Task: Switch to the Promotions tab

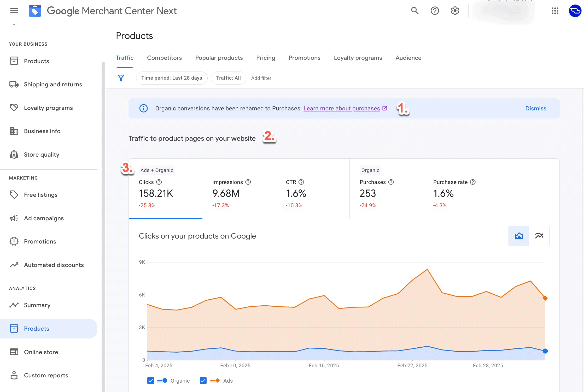Action: point(304,58)
